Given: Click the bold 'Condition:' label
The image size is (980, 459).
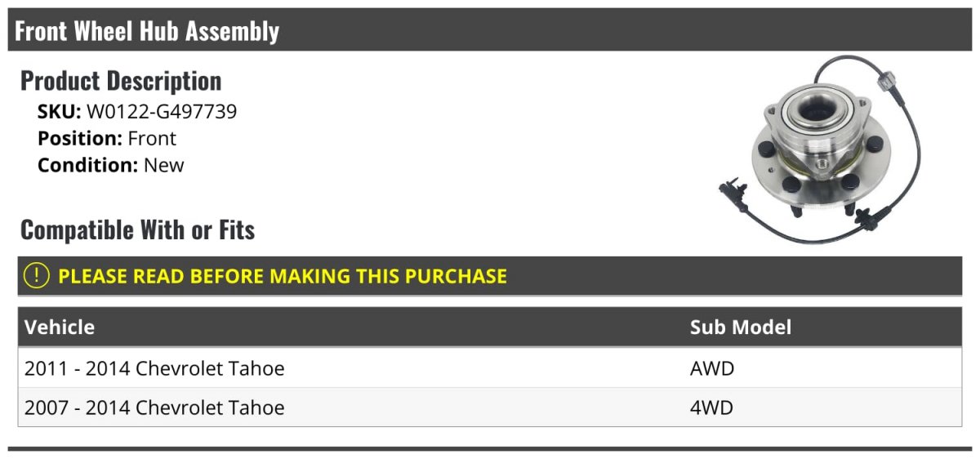Looking at the screenshot, I should coord(88,165).
